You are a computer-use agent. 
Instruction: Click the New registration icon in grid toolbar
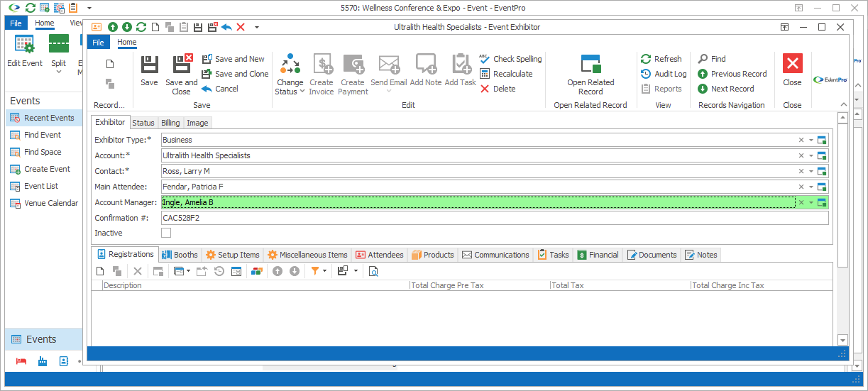(x=100, y=271)
